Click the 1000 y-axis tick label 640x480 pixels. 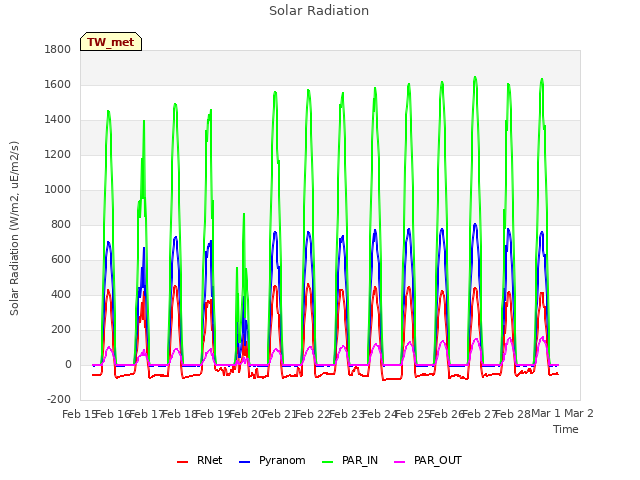pyautogui.click(x=58, y=190)
